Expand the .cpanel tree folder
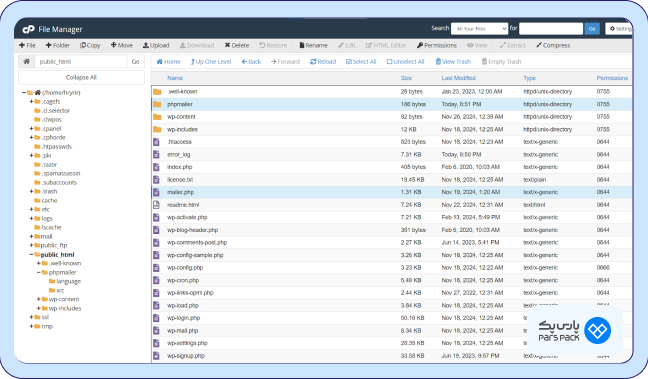648x379 pixels. [x=31, y=129]
